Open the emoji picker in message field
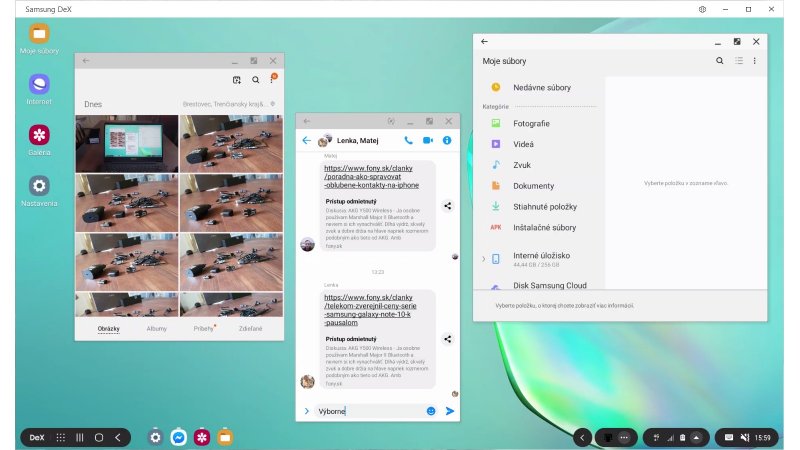This screenshot has width=800, height=450. [x=431, y=411]
